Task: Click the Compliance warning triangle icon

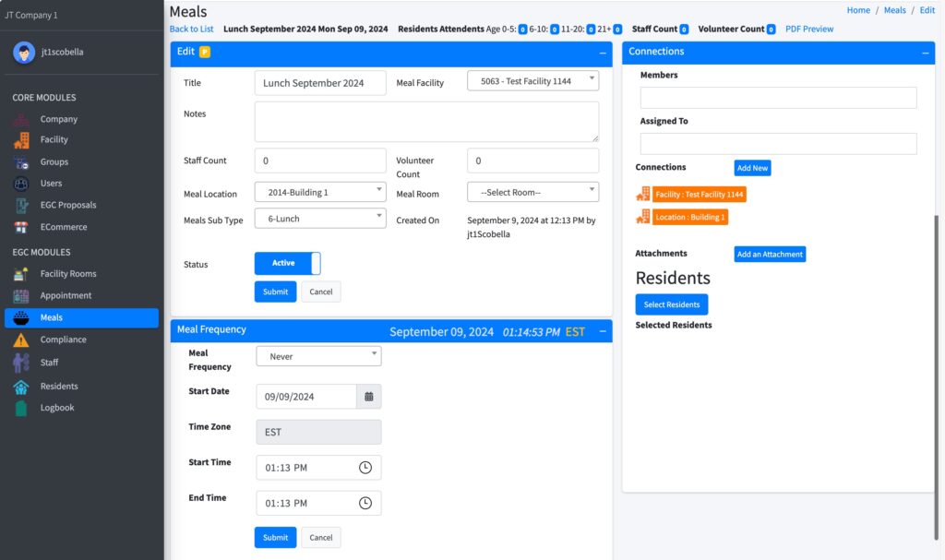Action: point(21,340)
